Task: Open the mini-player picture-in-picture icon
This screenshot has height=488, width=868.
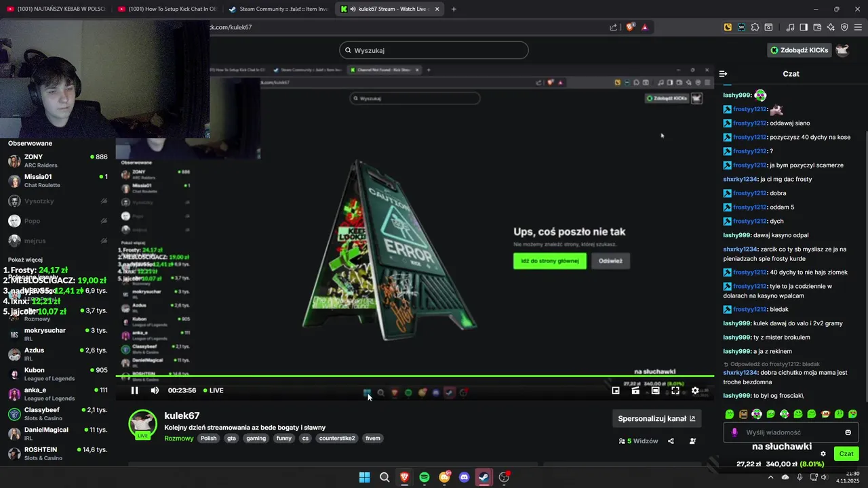Action: coord(616,390)
